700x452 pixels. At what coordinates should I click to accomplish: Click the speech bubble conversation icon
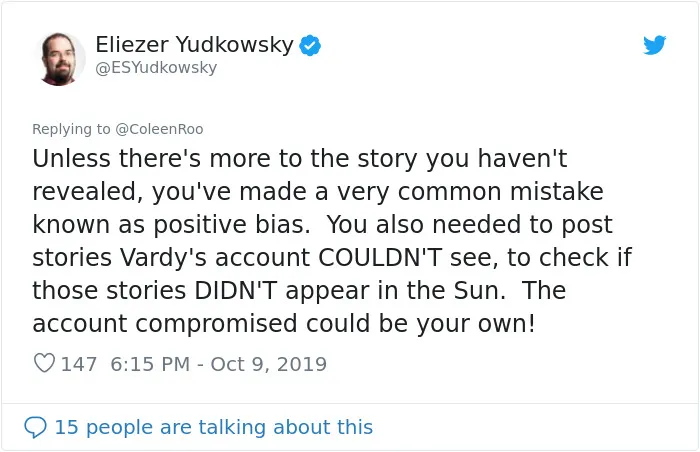[x=35, y=427]
